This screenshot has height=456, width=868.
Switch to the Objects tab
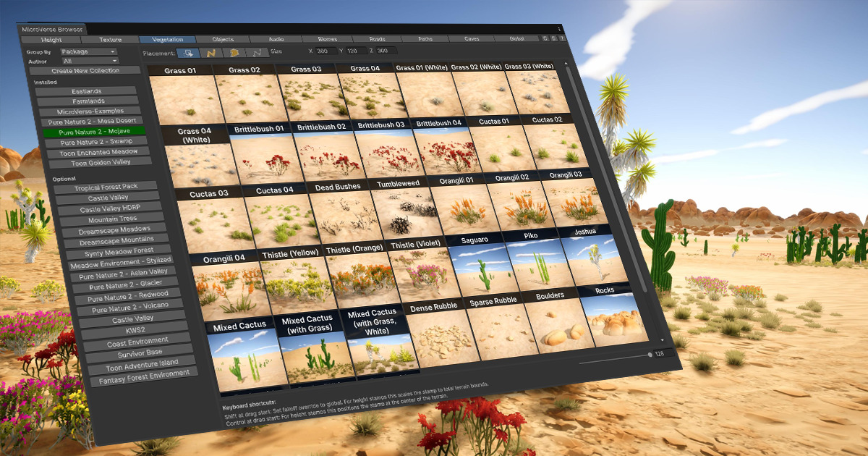223,39
